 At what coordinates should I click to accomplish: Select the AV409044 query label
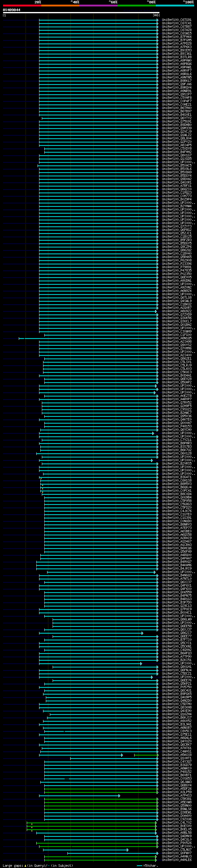tap(11, 10)
